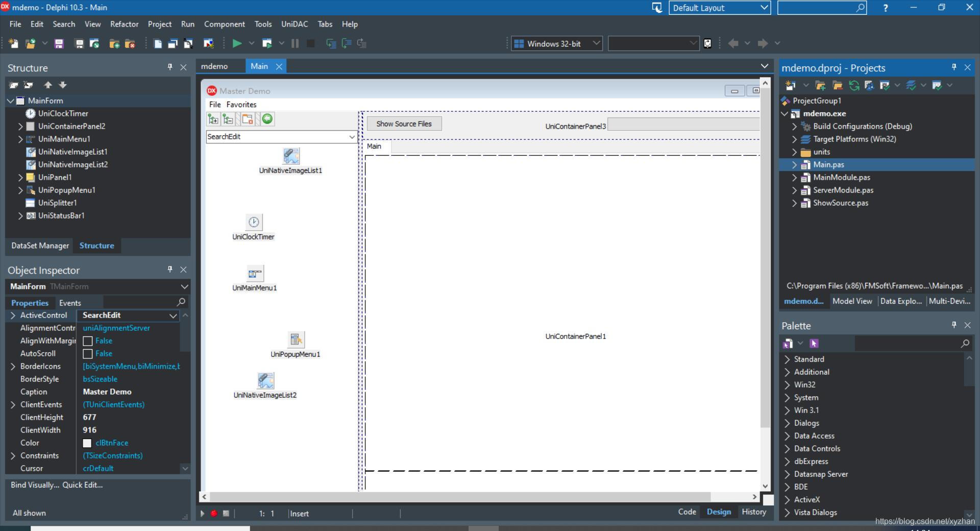Viewport: 980px width, 531px height.
Task: Click the View Unit icon
Action: click(x=158, y=43)
